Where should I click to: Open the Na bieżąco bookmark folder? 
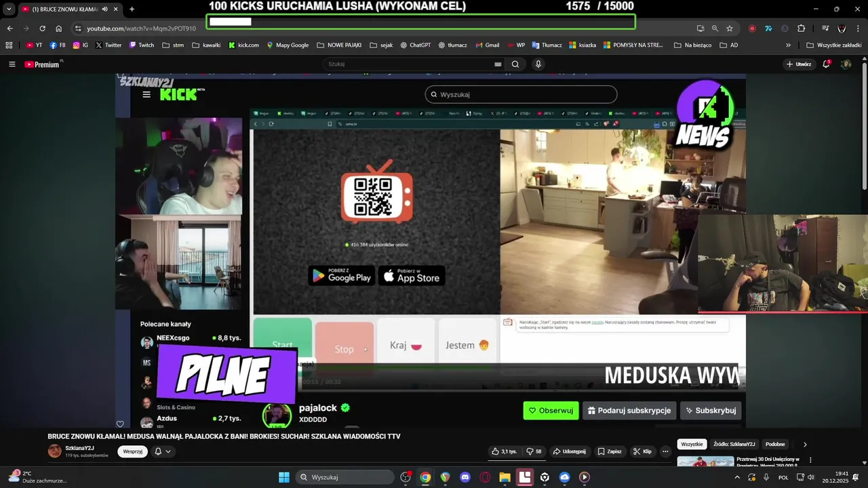coord(692,45)
